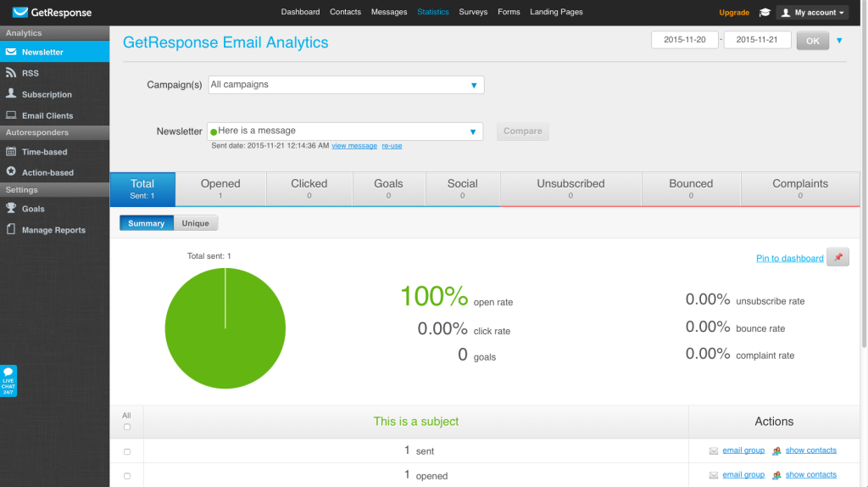Check the opened row checkbox
Viewport: 868px width, 487px height.
[127, 476]
